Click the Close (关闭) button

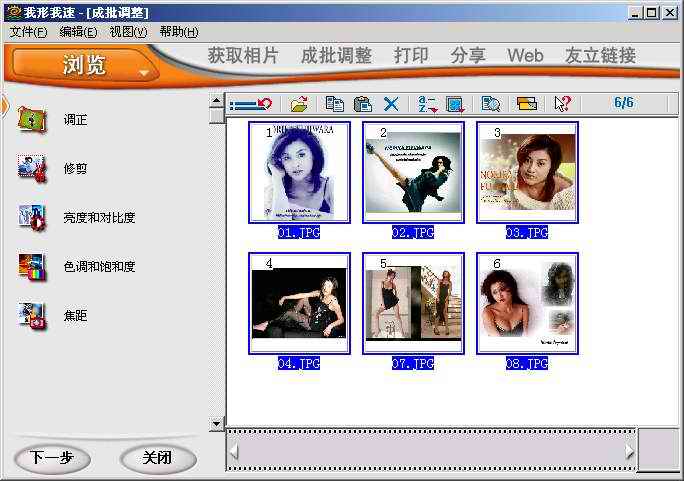(x=157, y=458)
